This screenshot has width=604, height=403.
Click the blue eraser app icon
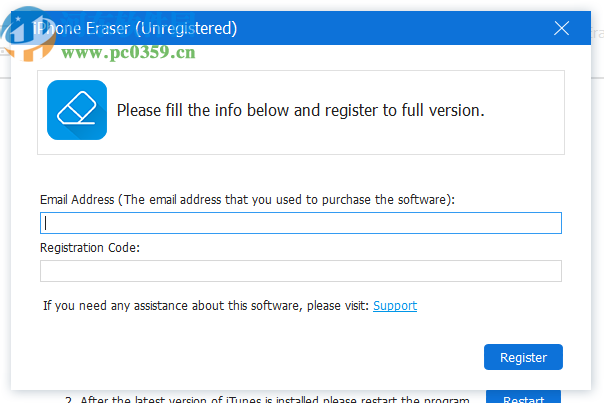coord(77,110)
